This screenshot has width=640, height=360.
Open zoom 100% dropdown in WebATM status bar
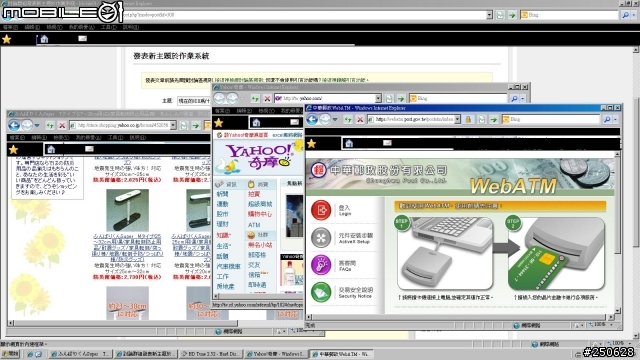pyautogui.click(x=611, y=325)
